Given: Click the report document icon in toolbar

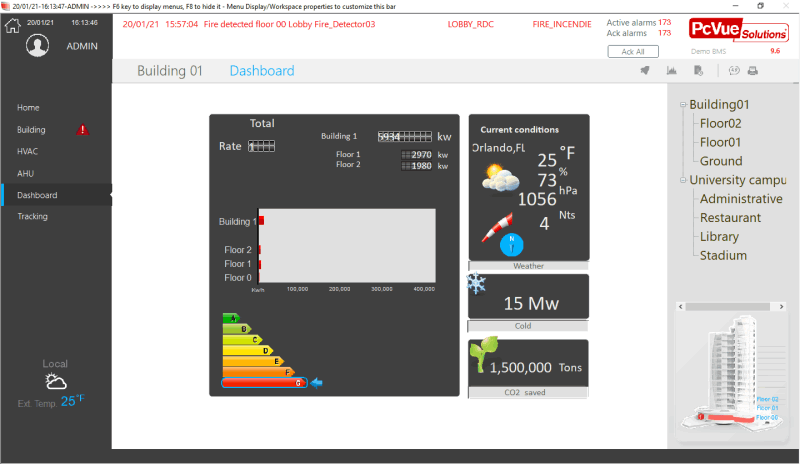Looking at the screenshot, I should [699, 71].
